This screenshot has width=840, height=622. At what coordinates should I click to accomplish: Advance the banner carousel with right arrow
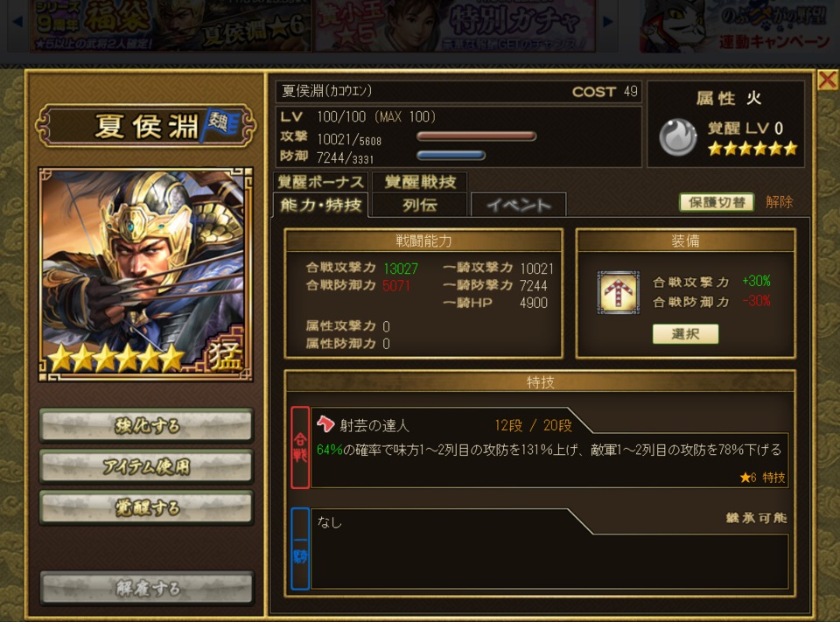coord(607,21)
